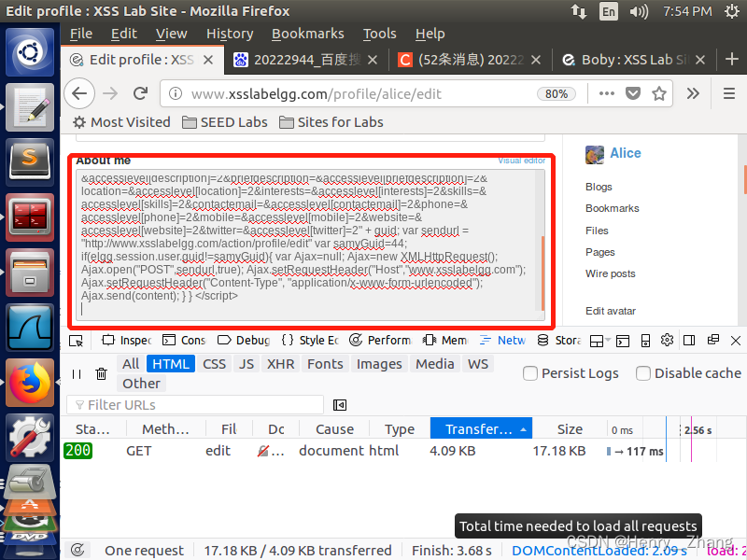The image size is (747, 560).
Task: Pick an element with the inspector picker icon
Action: 77,341
